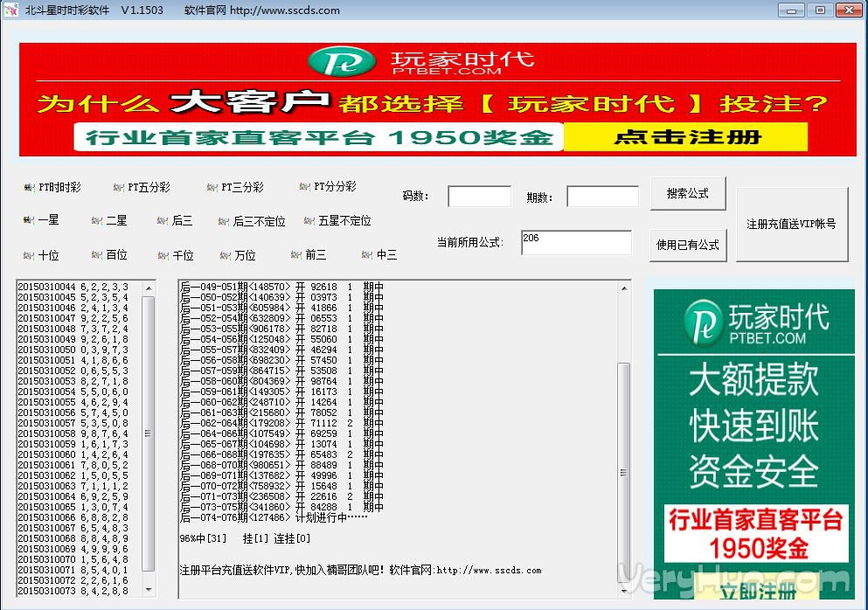The width and height of the screenshot is (868, 610).
Task: Maximize the 北斗星时时彩软件 window
Action: click(820, 10)
